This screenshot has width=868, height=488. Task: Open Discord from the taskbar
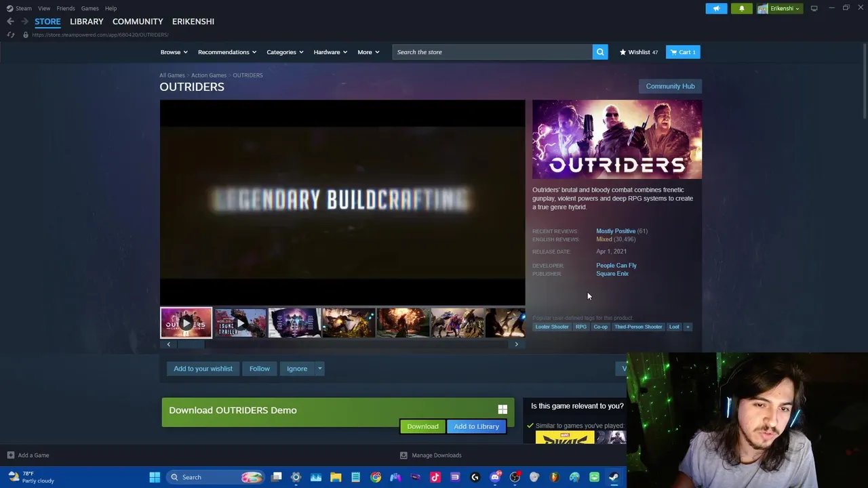(495, 477)
